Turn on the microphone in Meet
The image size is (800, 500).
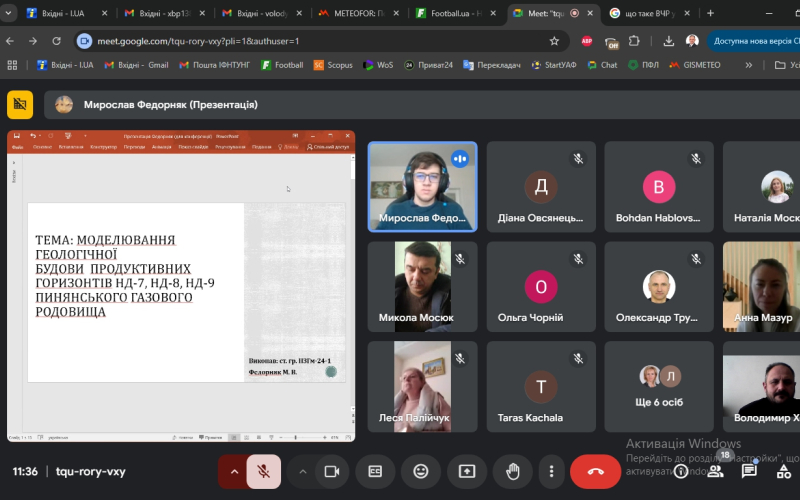pos(264,471)
